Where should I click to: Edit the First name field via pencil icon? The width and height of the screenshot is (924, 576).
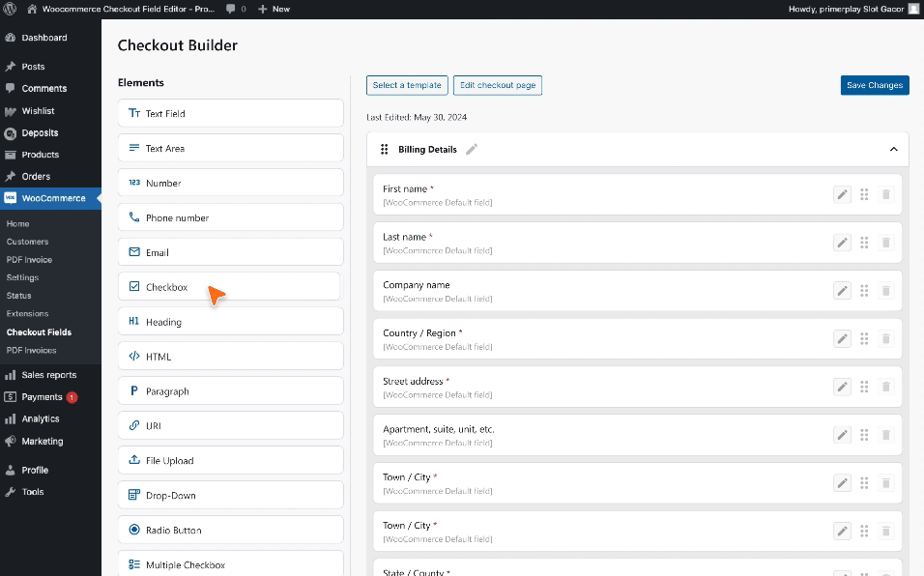coord(843,194)
